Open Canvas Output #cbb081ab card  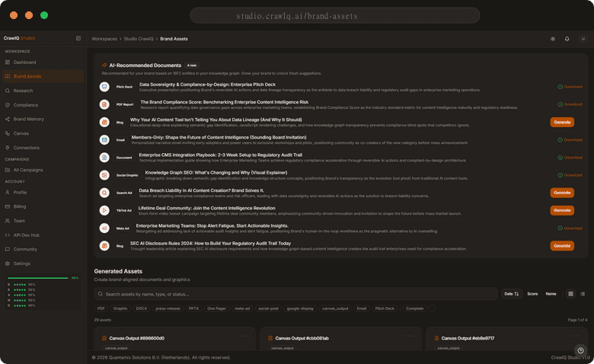point(340,340)
